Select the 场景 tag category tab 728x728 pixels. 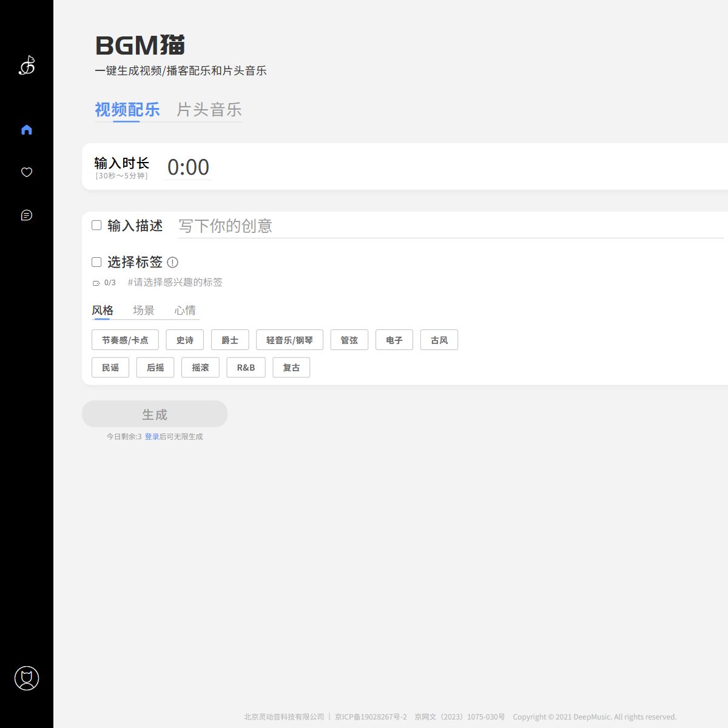(144, 311)
